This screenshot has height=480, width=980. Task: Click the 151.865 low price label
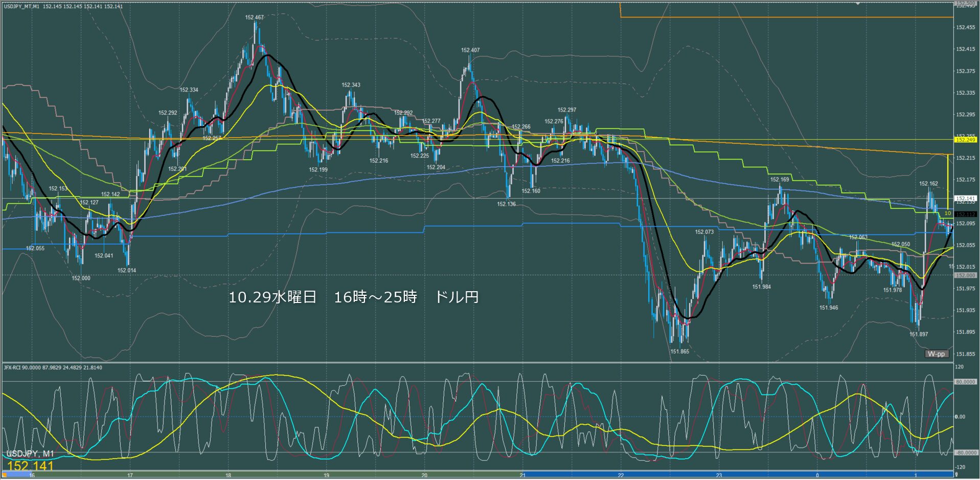click(679, 352)
